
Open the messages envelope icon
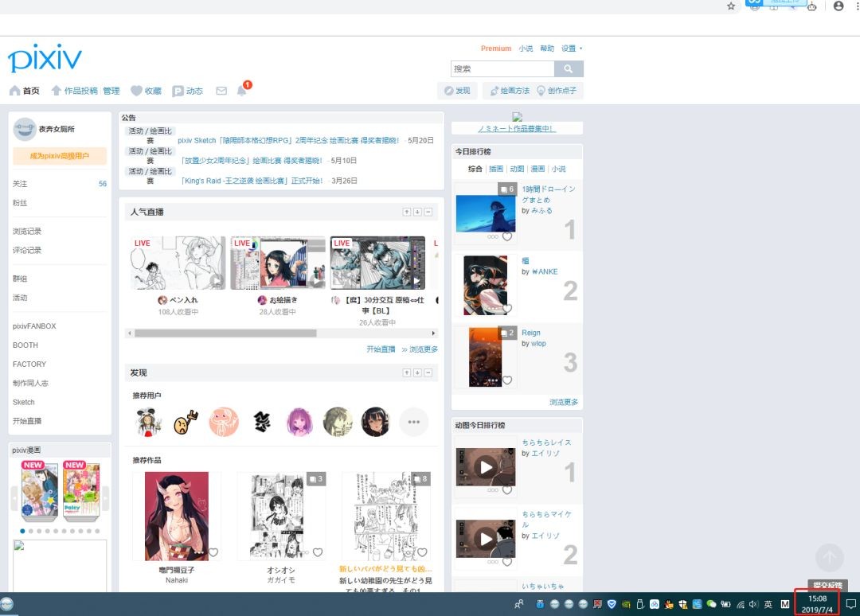point(221,91)
